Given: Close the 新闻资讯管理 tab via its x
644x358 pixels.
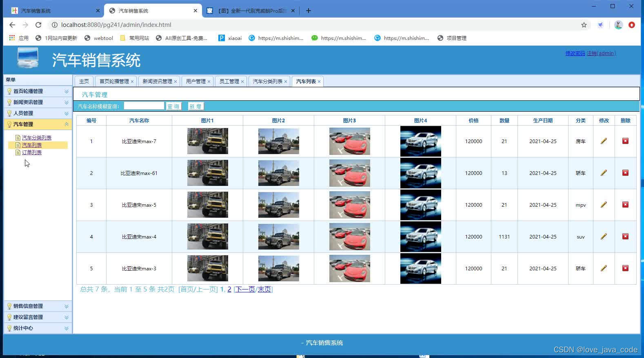Looking at the screenshot, I should pyautogui.click(x=175, y=82).
